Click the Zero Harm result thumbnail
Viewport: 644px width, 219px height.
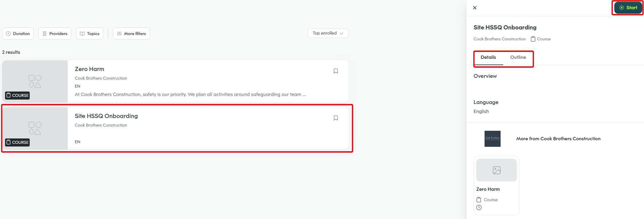[35, 81]
